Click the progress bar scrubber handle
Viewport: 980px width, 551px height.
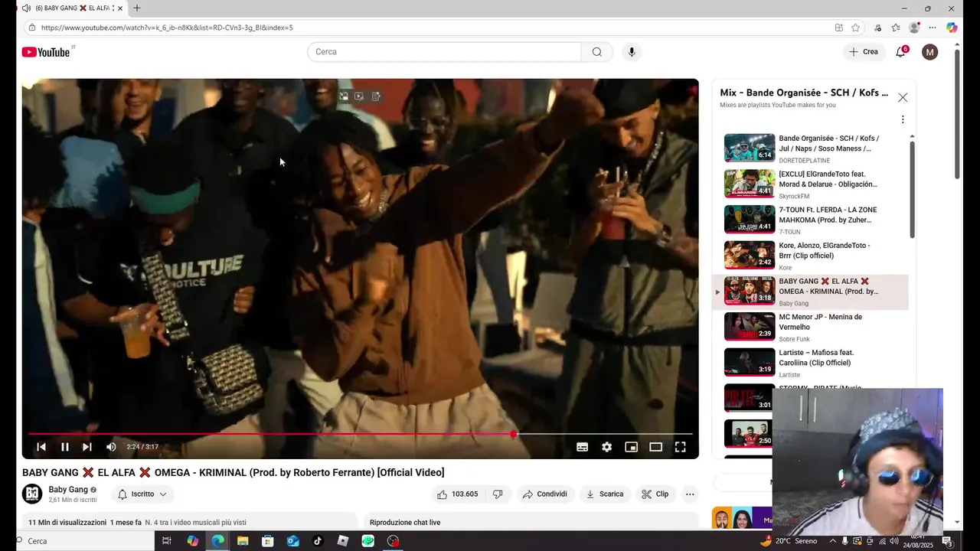[514, 434]
